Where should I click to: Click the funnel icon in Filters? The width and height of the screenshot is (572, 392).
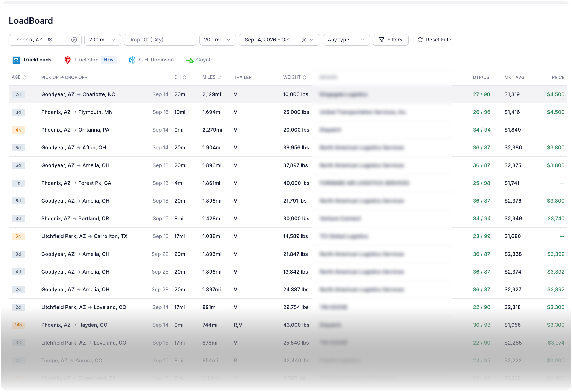point(382,40)
